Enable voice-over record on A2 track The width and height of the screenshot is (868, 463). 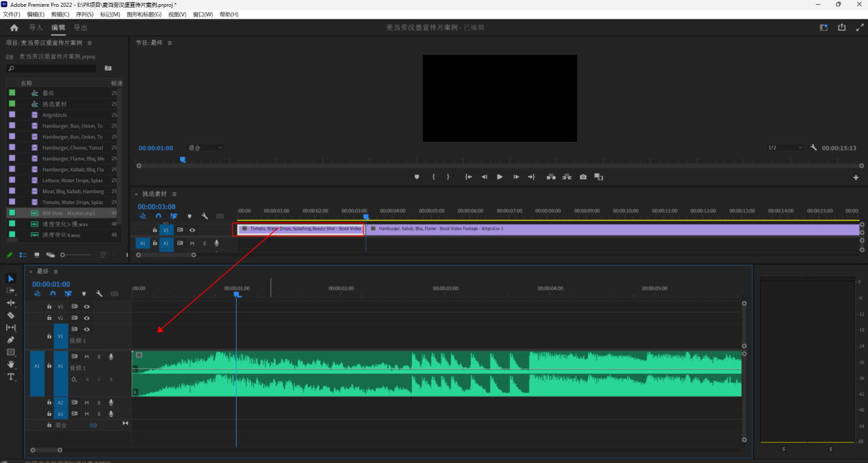point(111,403)
